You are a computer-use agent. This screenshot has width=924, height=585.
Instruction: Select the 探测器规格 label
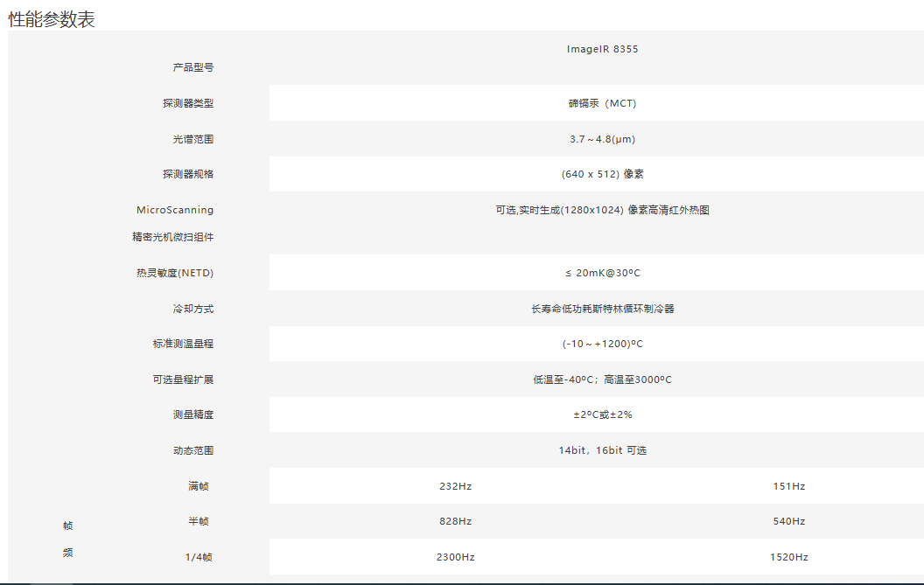tap(188, 174)
